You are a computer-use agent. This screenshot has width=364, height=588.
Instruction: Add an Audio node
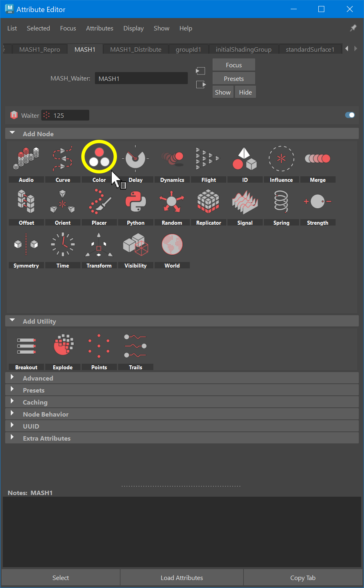[x=26, y=158]
